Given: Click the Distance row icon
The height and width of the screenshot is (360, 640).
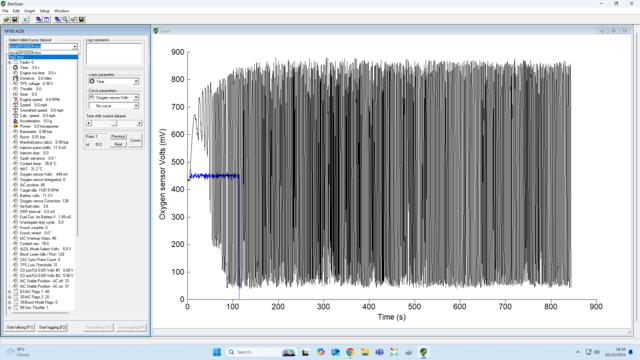Looking at the screenshot, I should tap(16, 78).
